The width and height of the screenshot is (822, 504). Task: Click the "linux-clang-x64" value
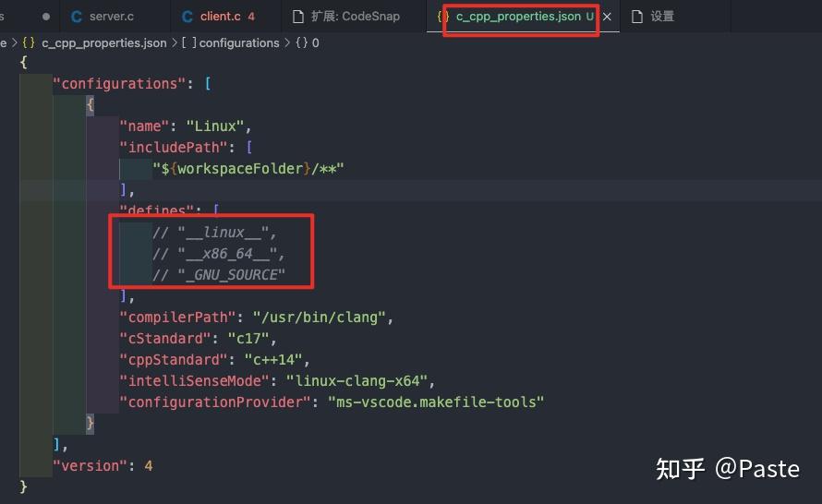coord(357,380)
